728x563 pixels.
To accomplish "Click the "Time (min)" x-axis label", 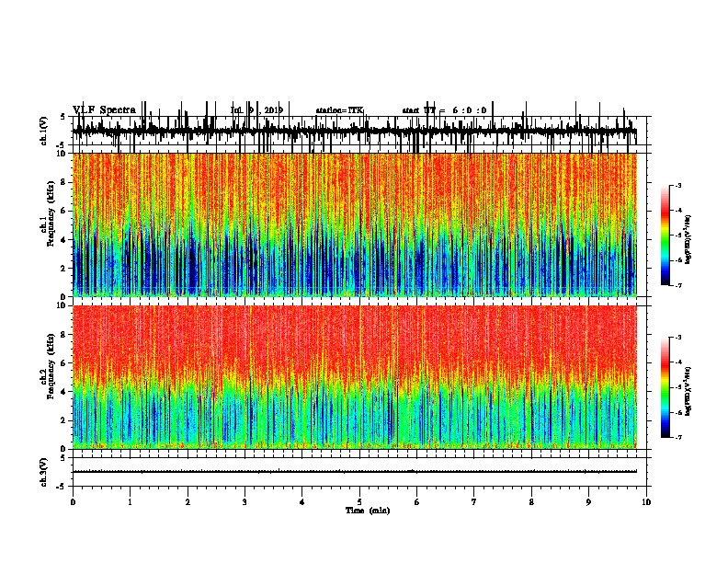I will click(x=368, y=511).
